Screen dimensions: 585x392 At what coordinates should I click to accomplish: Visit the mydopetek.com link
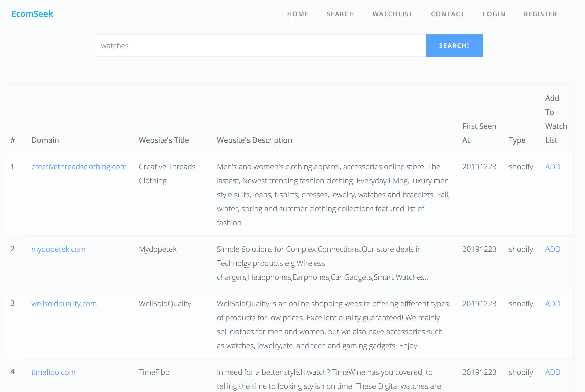[58, 249]
